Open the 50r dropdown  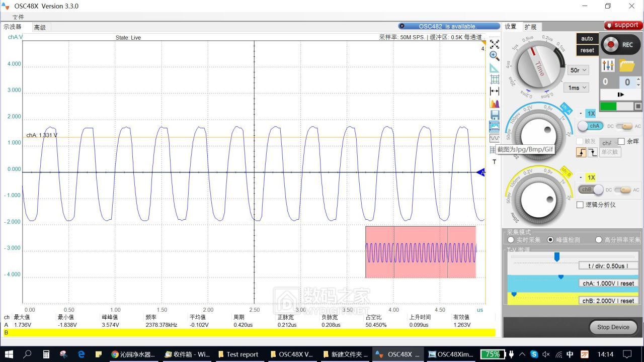[x=578, y=70]
